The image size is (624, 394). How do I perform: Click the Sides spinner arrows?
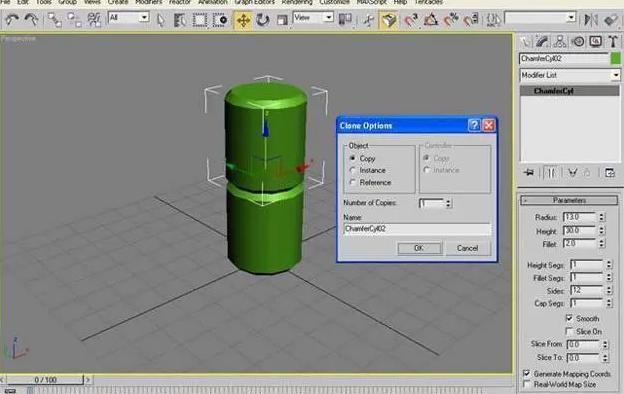click(609, 291)
